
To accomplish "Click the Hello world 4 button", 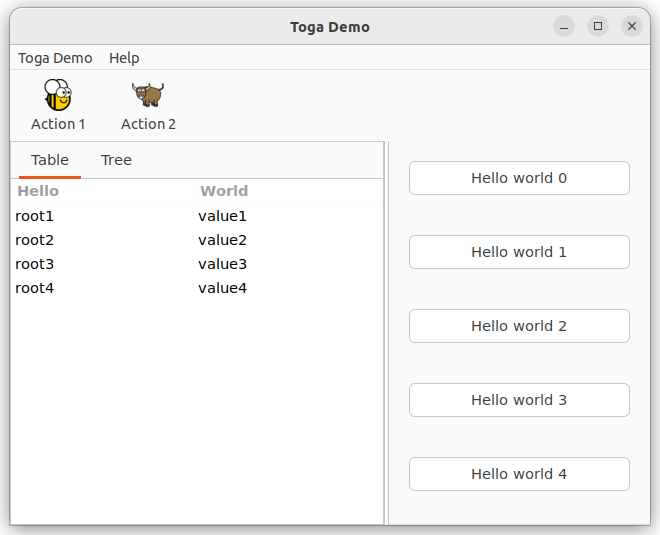I will (x=519, y=474).
